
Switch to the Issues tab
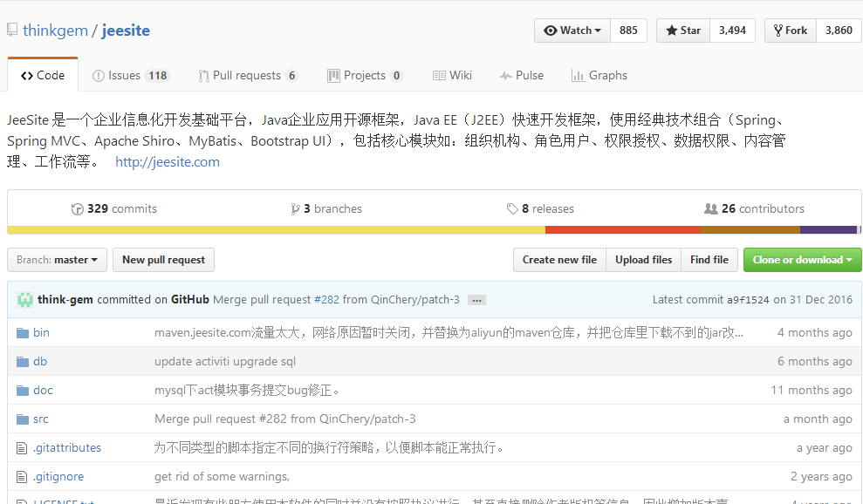pos(131,75)
